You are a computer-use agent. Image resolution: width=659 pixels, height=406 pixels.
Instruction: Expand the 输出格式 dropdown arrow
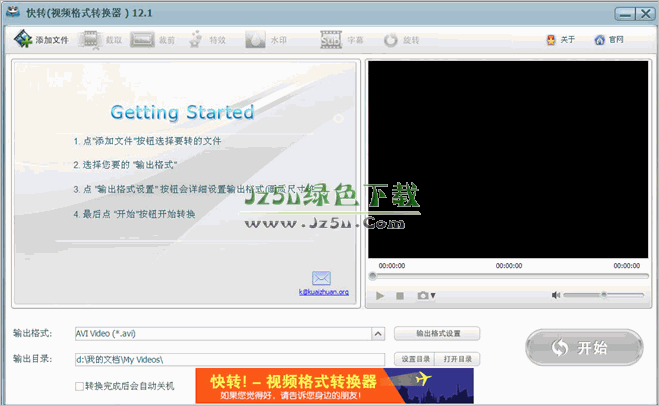click(x=378, y=334)
